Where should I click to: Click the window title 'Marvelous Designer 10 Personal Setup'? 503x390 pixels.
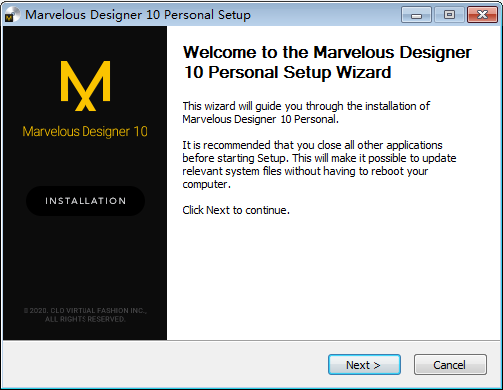coord(138,15)
